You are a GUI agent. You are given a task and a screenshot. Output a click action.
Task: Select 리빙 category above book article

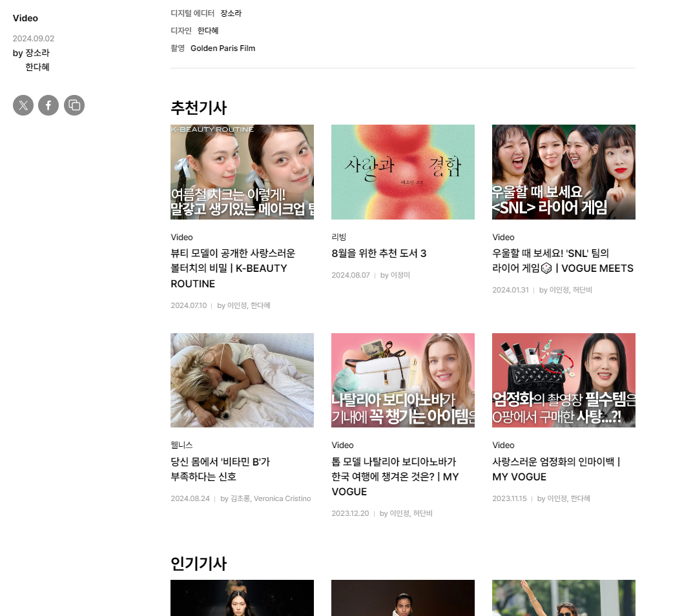point(338,237)
